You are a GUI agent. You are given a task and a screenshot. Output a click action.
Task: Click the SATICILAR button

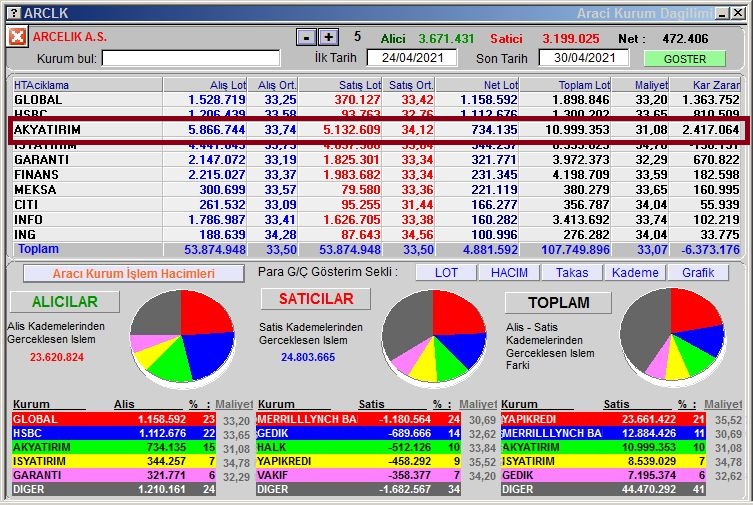point(316,299)
